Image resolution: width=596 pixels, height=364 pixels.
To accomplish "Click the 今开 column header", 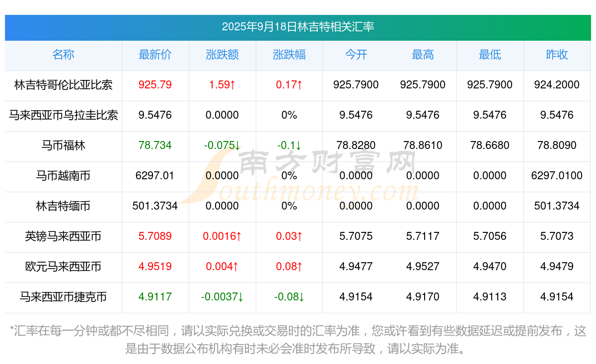I will click(x=356, y=55).
